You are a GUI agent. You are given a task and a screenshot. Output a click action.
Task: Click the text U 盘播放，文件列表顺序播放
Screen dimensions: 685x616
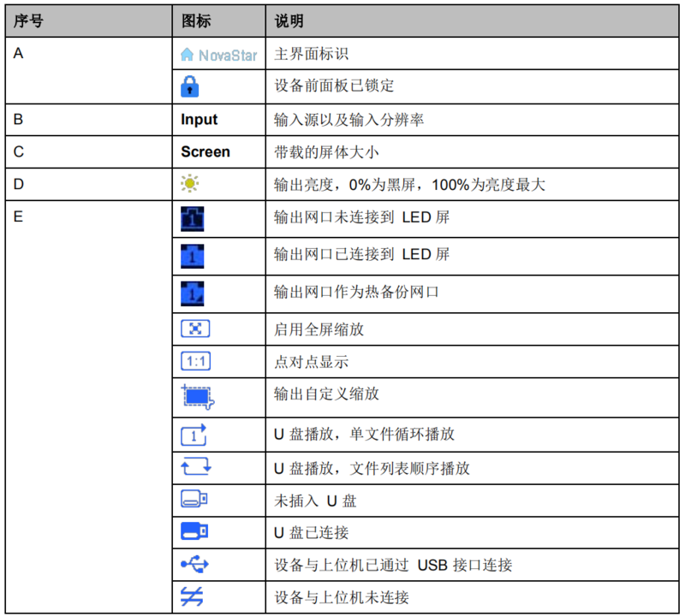[372, 469]
